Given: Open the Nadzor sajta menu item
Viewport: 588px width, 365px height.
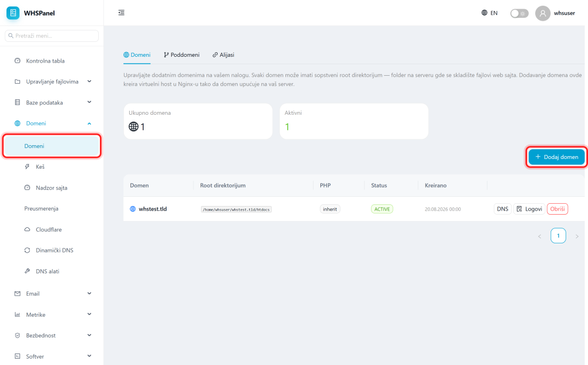Looking at the screenshot, I should click(x=52, y=188).
